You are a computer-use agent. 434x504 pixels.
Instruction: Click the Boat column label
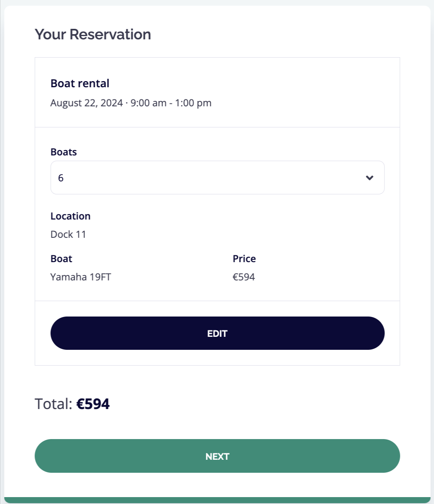[61, 258]
